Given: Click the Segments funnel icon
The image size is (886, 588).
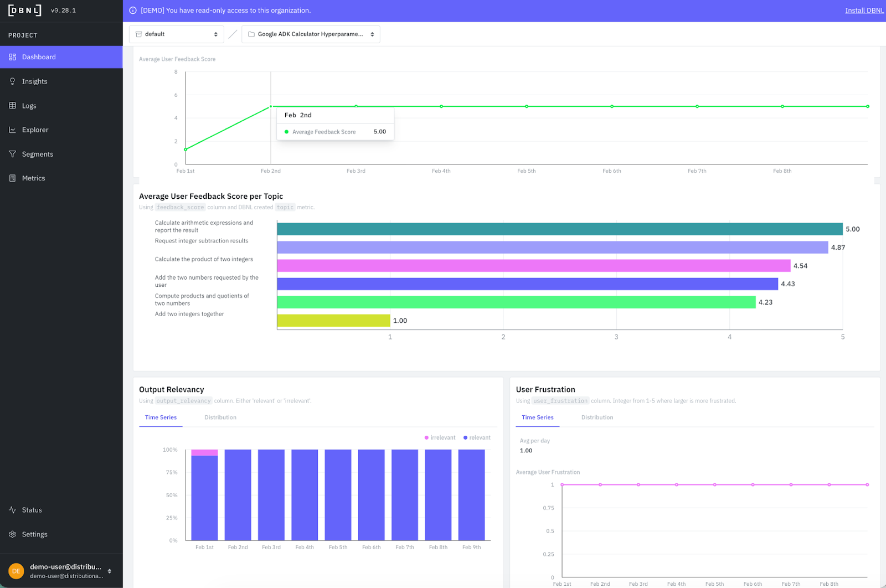Looking at the screenshot, I should pyautogui.click(x=12, y=154).
